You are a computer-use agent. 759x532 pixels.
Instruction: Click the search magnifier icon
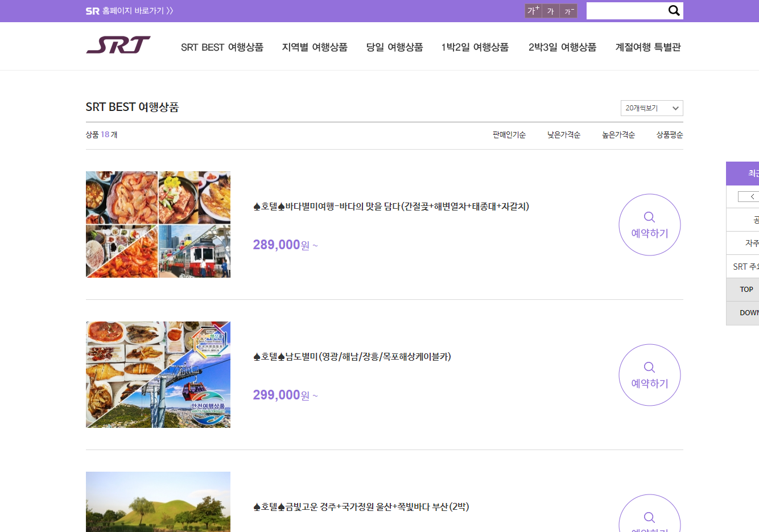coord(674,10)
